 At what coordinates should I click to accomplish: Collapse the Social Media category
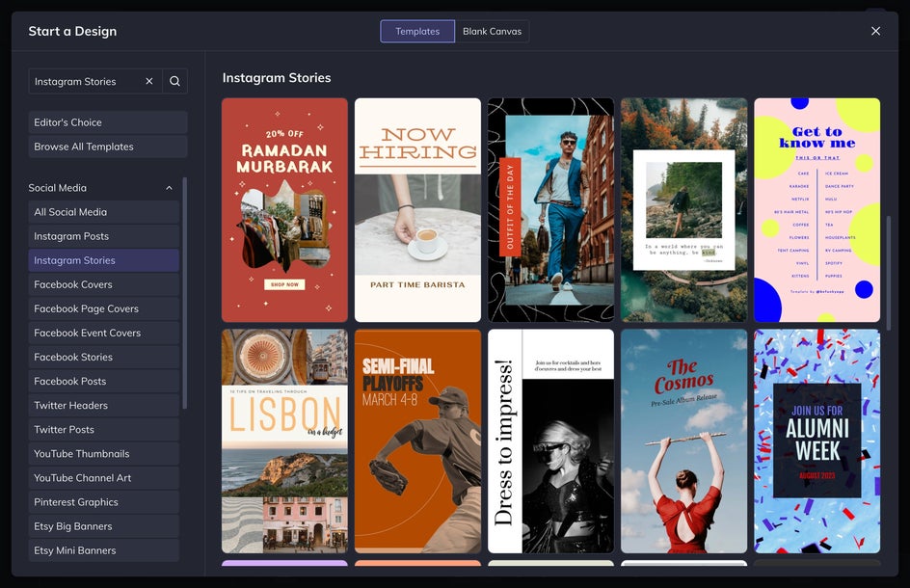[x=170, y=188]
